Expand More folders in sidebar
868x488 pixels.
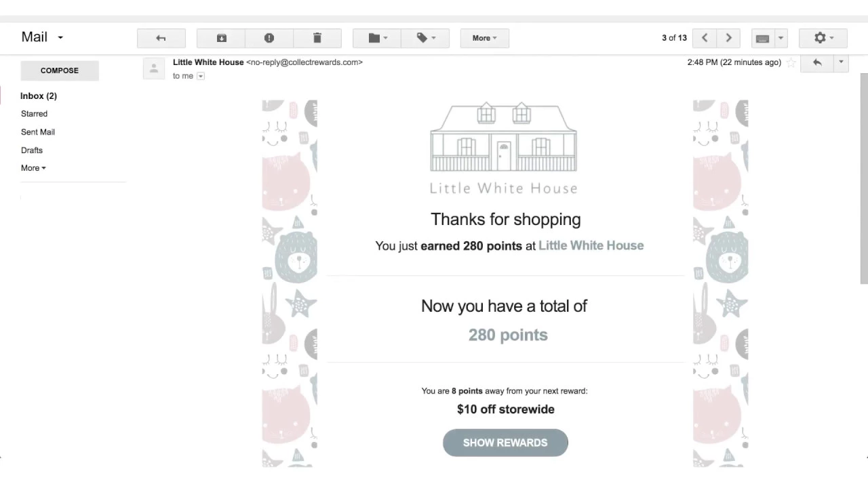pyautogui.click(x=33, y=168)
